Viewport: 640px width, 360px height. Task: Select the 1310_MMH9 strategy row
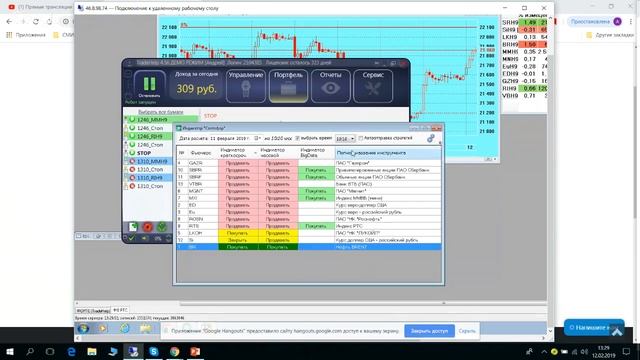(149, 161)
